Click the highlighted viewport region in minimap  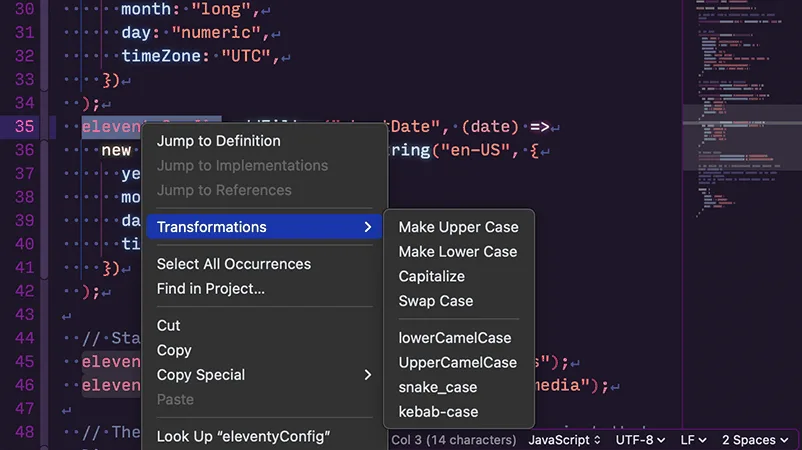pos(742,137)
